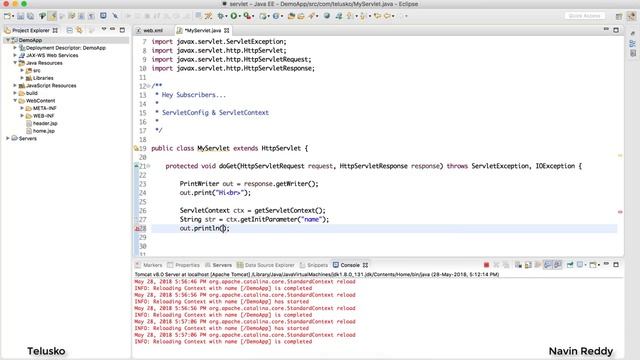Viewport: 640px width, 360px height.
Task: Click the Open Perspective icon
Action: coord(619,16)
